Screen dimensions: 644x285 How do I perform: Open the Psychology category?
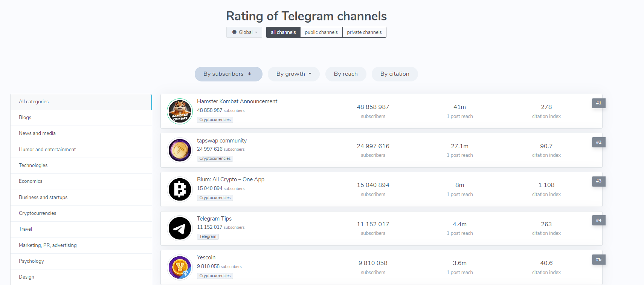click(81, 261)
